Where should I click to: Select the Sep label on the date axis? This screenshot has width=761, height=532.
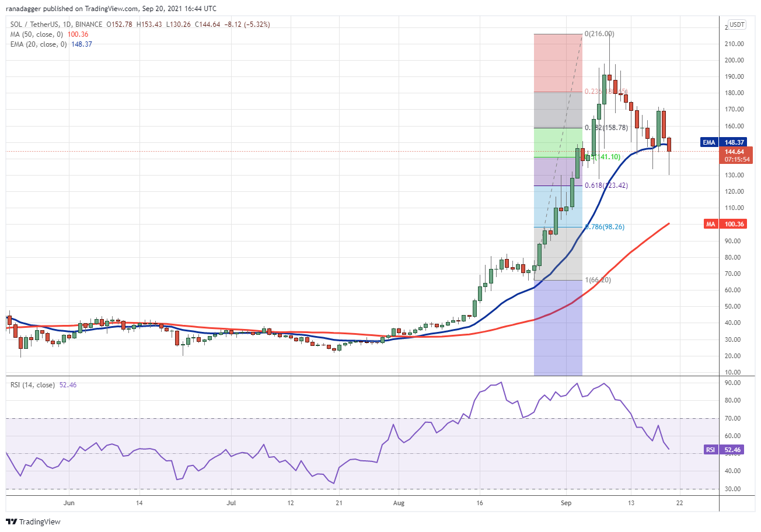point(565,502)
